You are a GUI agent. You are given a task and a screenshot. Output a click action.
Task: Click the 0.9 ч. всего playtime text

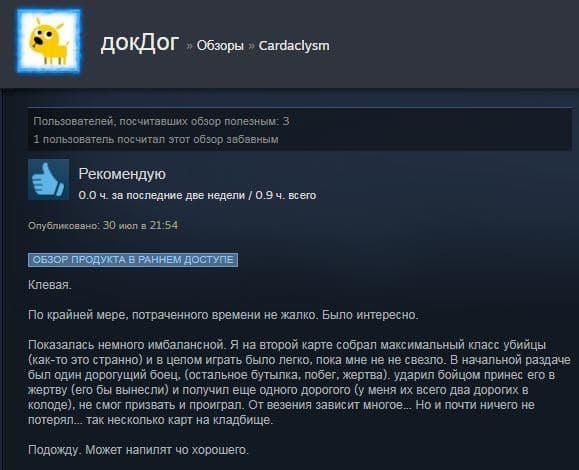(286, 195)
